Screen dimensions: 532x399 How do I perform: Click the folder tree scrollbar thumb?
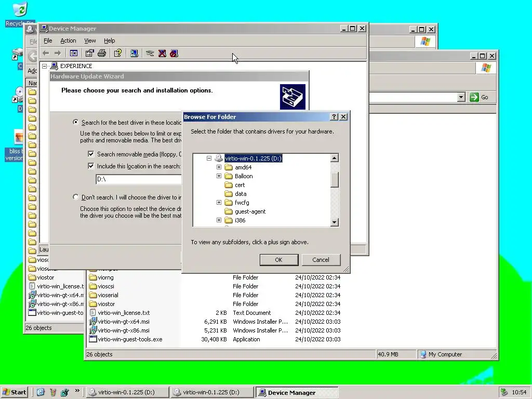point(335,180)
